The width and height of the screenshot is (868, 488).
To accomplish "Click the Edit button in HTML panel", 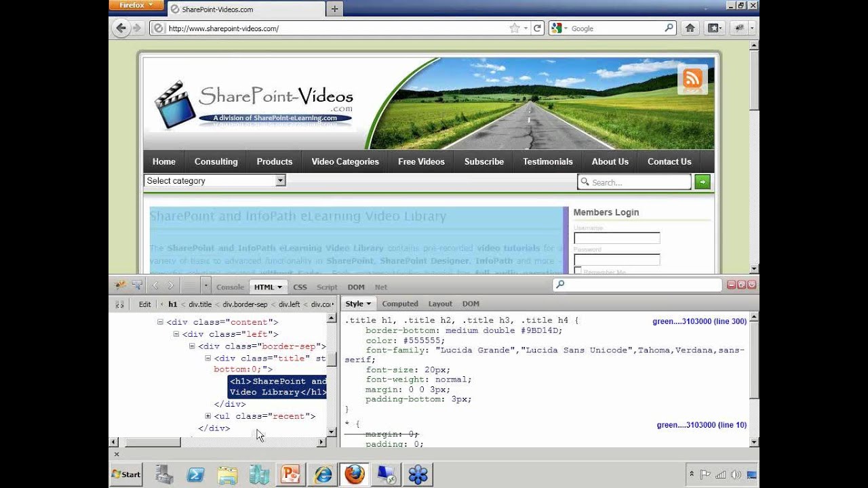I will [145, 304].
